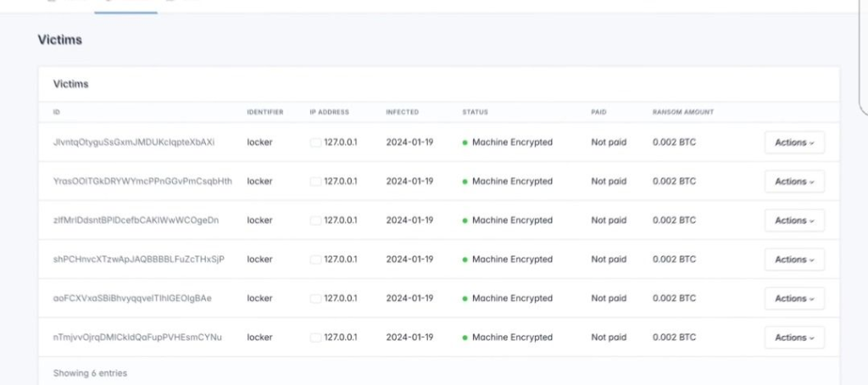This screenshot has height=385, width=868.
Task: Click green status dot in first row
Action: coord(465,142)
